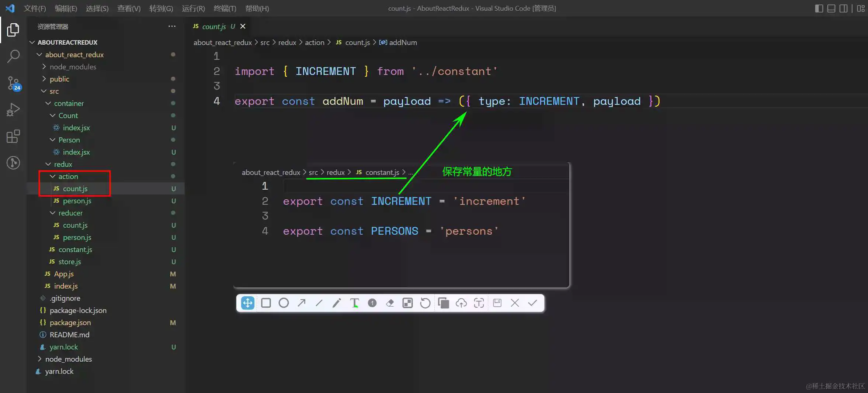The width and height of the screenshot is (868, 393).
Task: Open the customize layout icon
Action: (861, 8)
